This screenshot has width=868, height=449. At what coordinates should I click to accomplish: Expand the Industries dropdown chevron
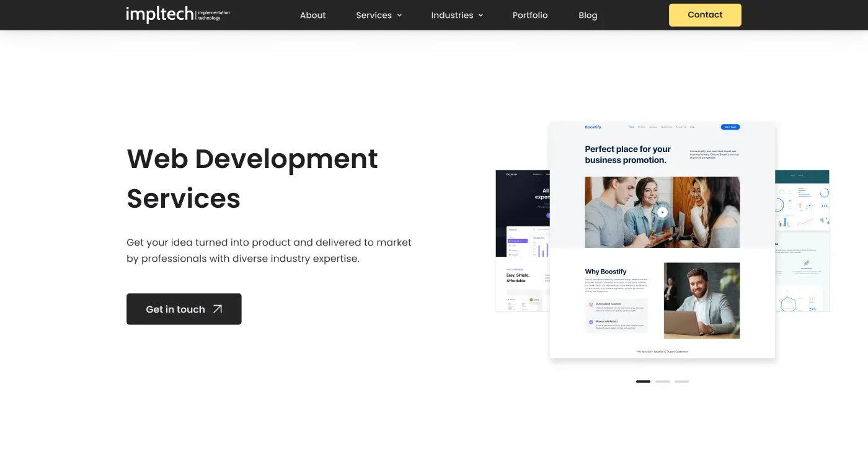point(480,16)
